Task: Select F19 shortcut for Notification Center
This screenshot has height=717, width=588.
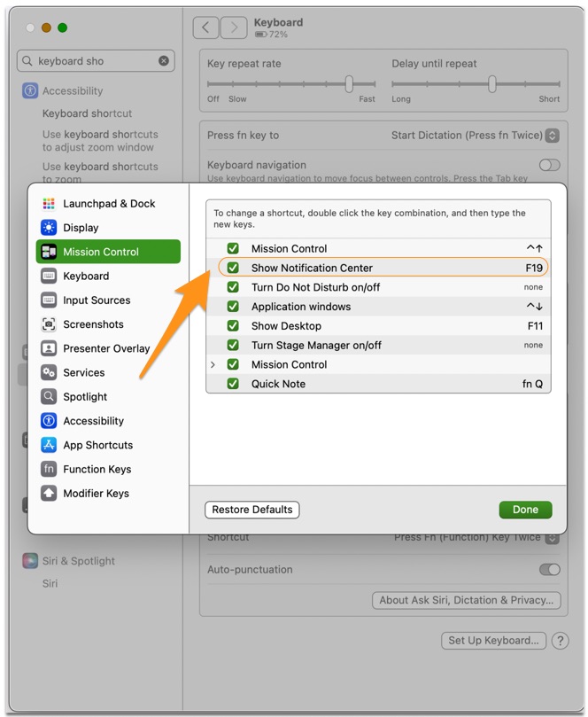Action: pyautogui.click(x=534, y=268)
